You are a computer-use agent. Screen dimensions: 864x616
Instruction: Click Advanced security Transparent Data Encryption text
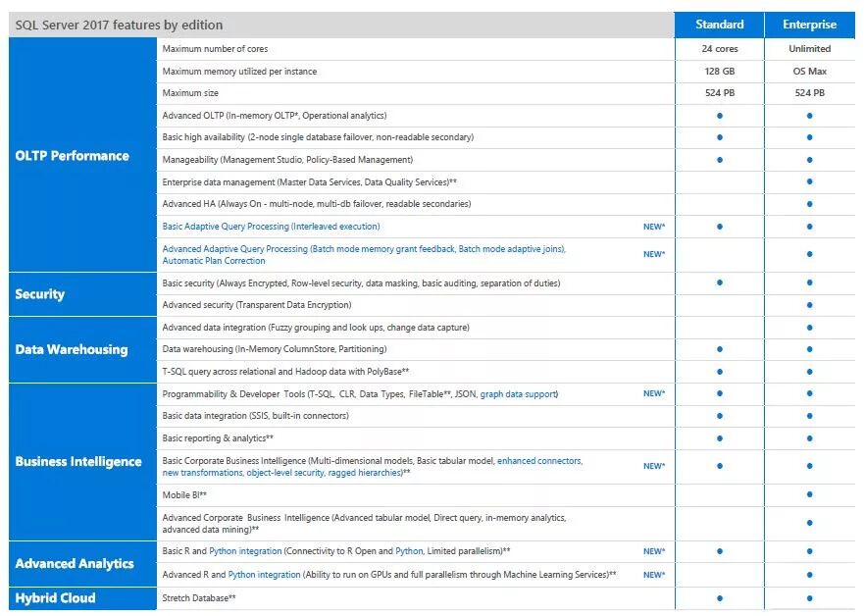(x=256, y=305)
